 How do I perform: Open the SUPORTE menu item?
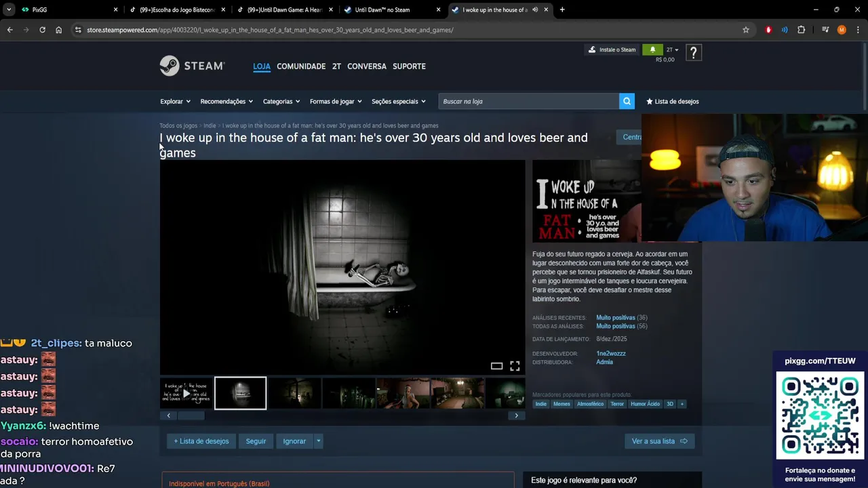click(409, 66)
